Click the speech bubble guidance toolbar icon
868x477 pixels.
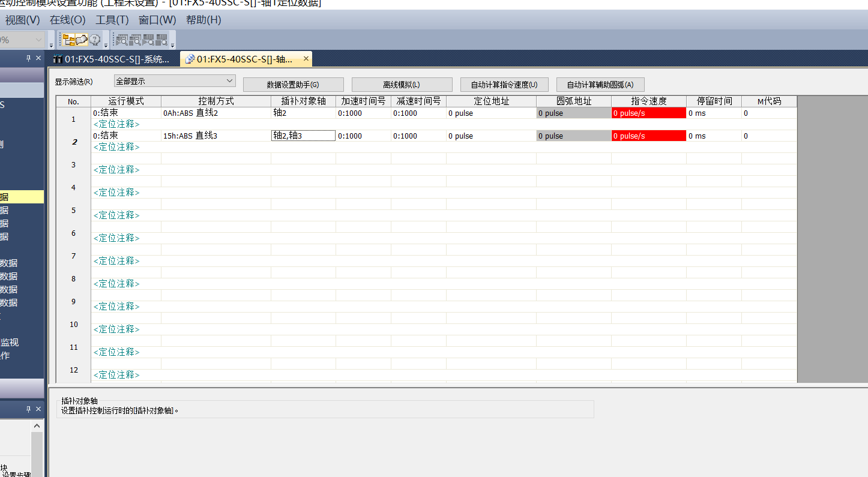(x=81, y=40)
